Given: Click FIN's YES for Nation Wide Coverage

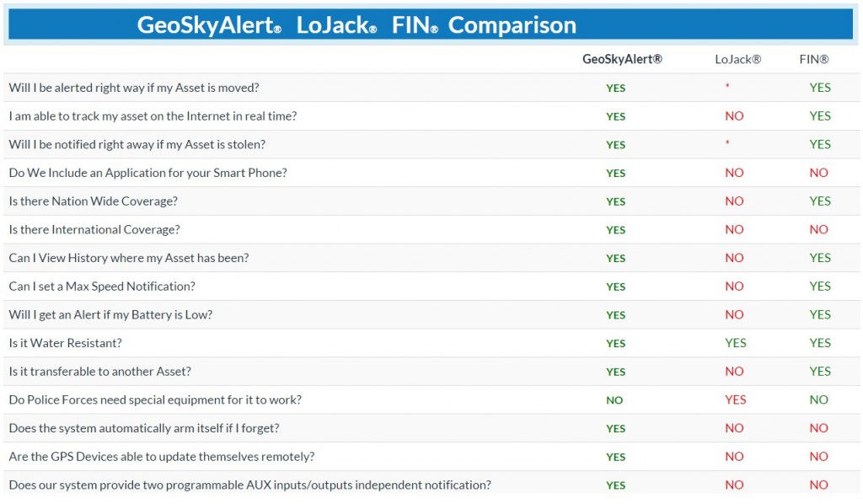Looking at the screenshot, I should pyautogui.click(x=820, y=201).
